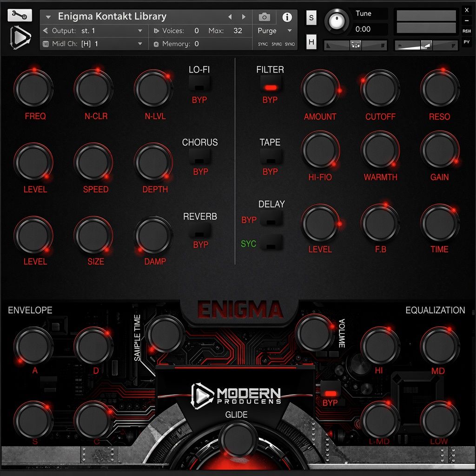Click the N-LVL knob

[153, 89]
